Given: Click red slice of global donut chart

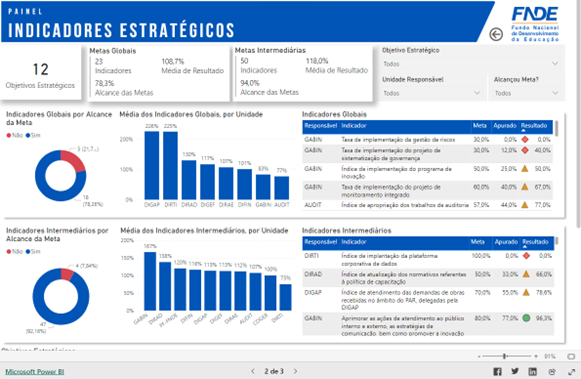Looking at the screenshot, I should point(74,160).
